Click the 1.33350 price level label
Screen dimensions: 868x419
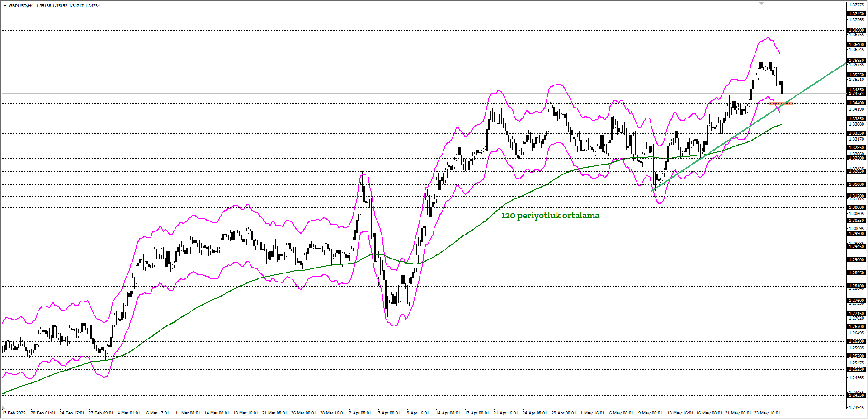856,133
